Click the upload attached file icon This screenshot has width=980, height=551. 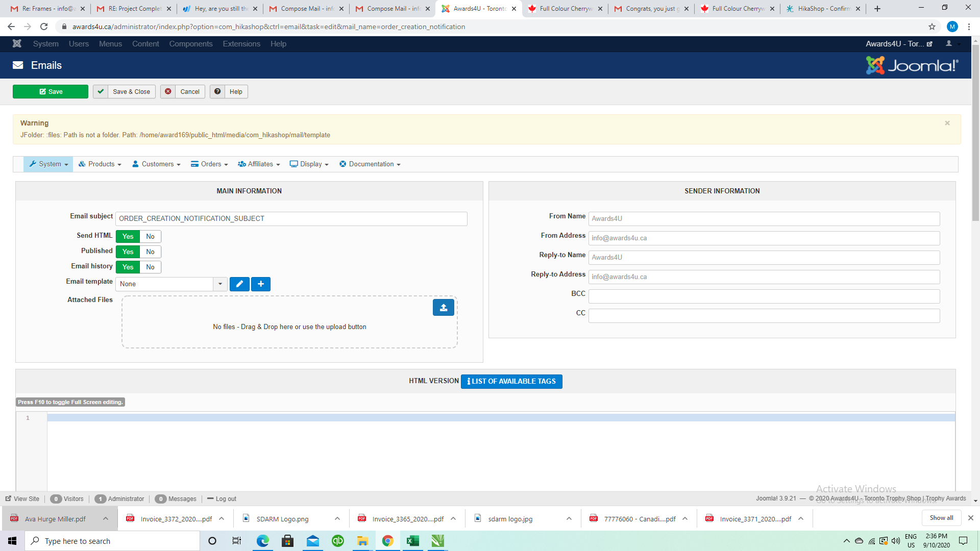tap(443, 308)
